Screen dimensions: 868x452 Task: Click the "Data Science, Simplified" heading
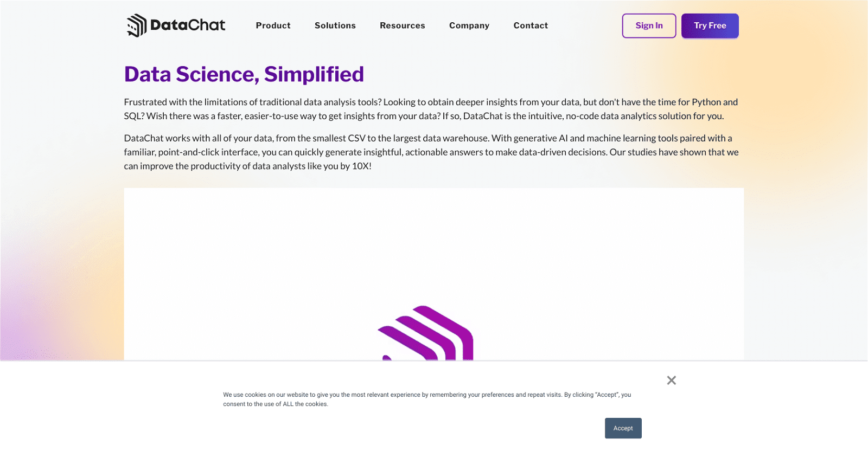(x=244, y=74)
